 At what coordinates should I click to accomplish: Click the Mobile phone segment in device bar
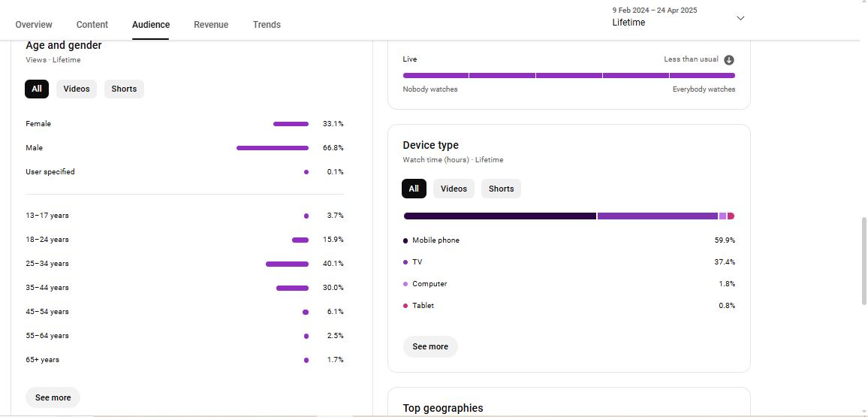coord(500,216)
